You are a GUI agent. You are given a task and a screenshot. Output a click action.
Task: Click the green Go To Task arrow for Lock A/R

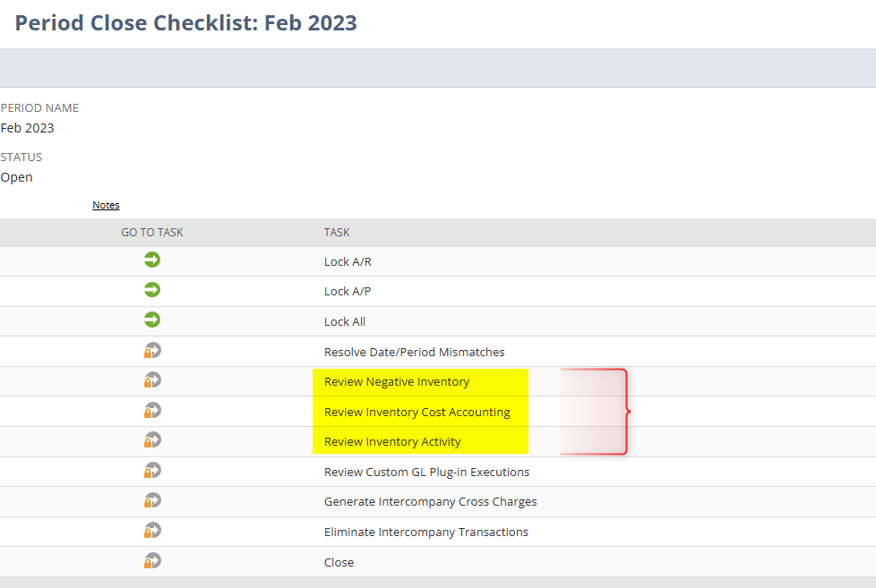pyautogui.click(x=152, y=260)
